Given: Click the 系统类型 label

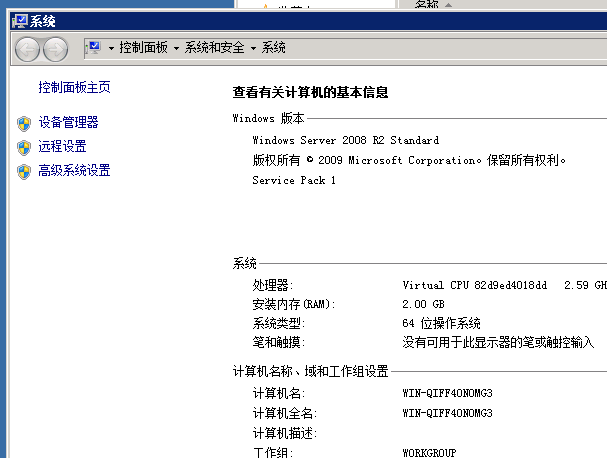Looking at the screenshot, I should tap(279, 323).
